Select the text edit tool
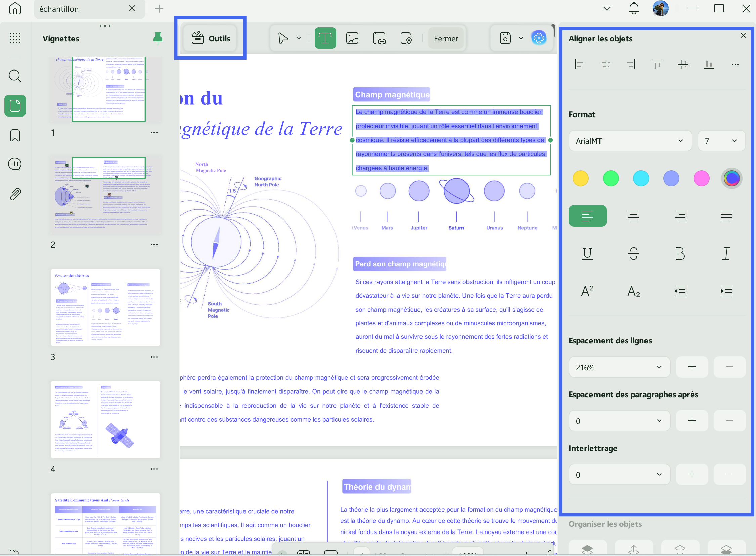 pyautogui.click(x=325, y=38)
